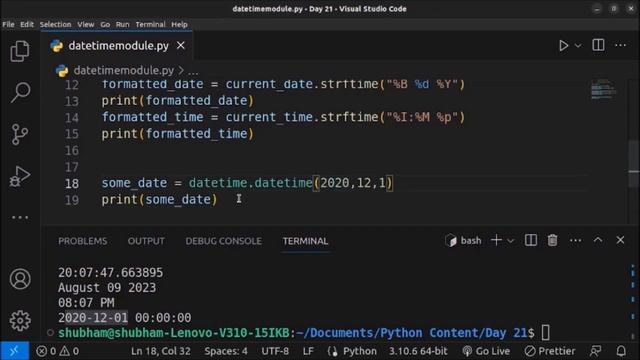Maximize the panel with the up chevron
Viewport: 640px width, 360px height.
pyautogui.click(x=598, y=240)
